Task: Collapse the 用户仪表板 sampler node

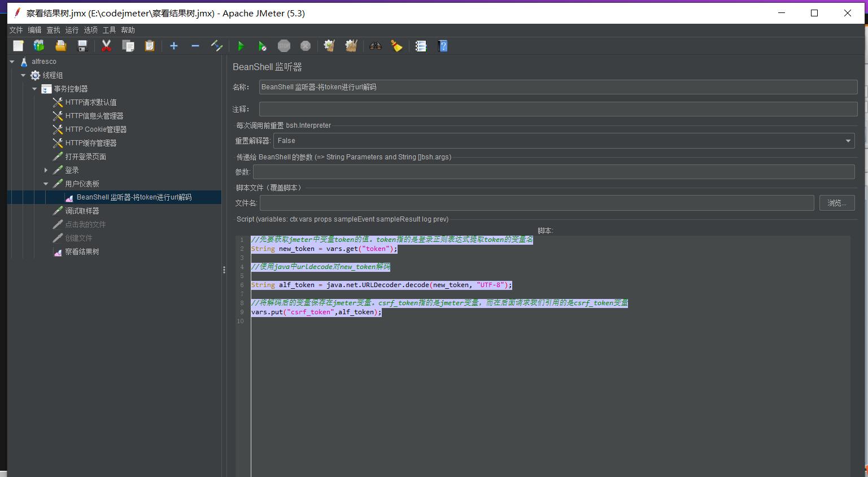Action: [x=46, y=184]
